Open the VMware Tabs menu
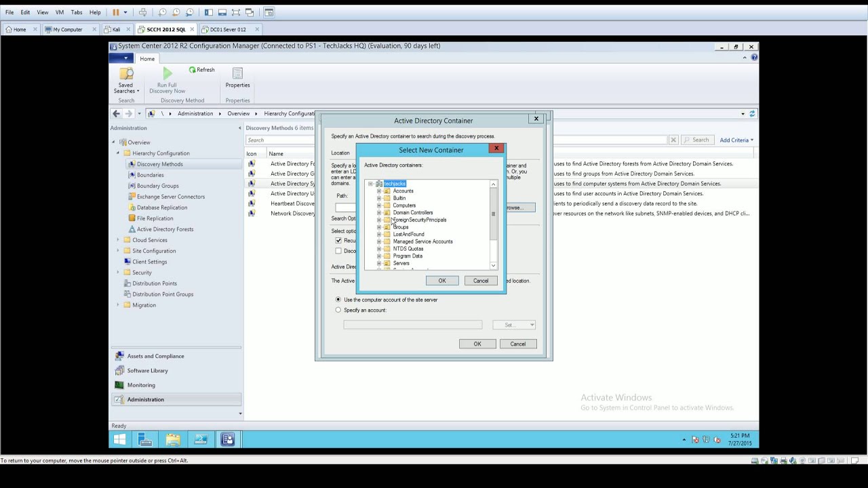 coord(77,12)
